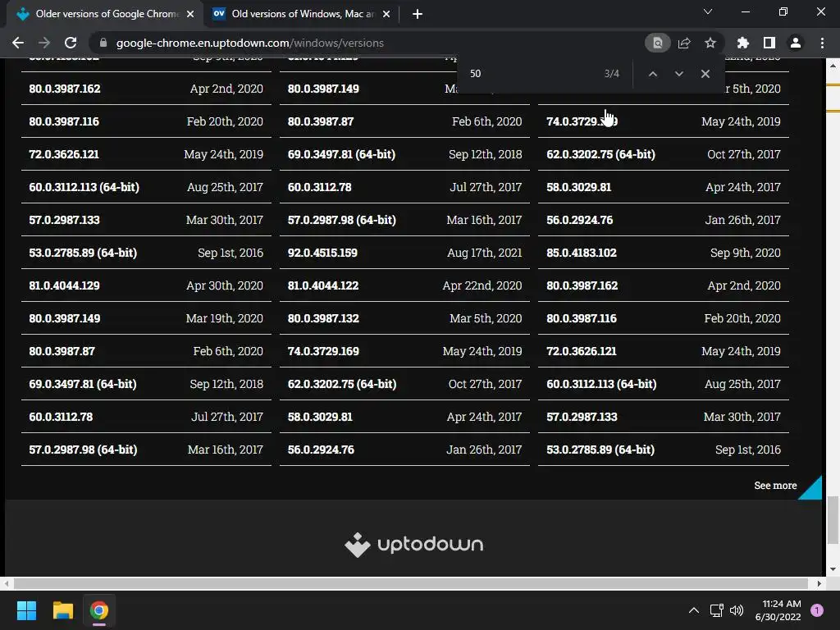Screen dimensions: 840x630
Task: Open version 72.0.3626.121 in first column
Action: pyautogui.click(x=146, y=154)
